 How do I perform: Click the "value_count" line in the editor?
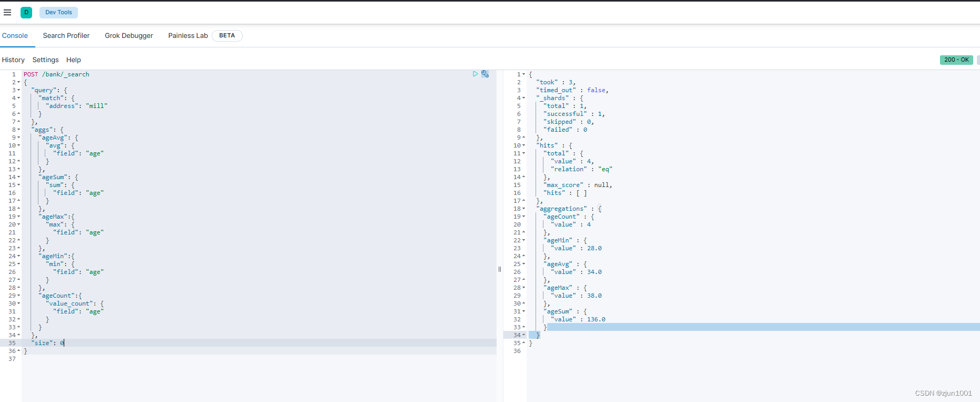(x=75, y=303)
